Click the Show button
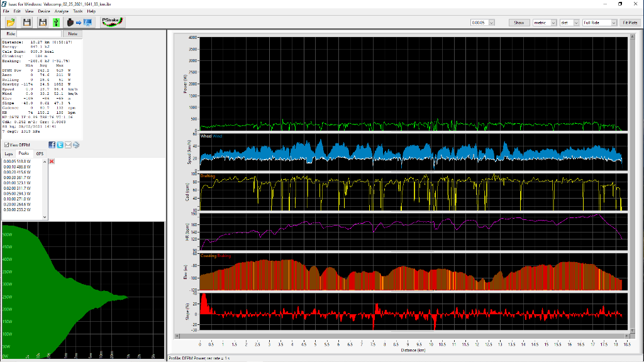This screenshot has height=362, width=644. (x=519, y=23)
